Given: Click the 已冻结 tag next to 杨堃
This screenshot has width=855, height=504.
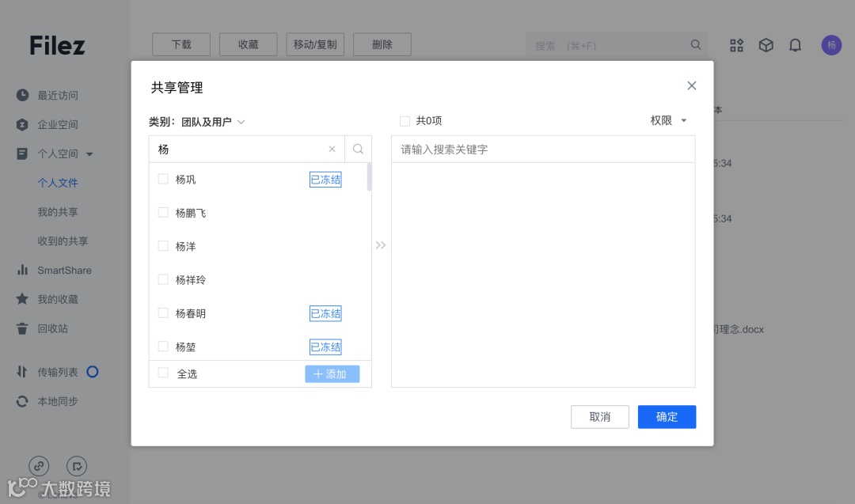Looking at the screenshot, I should pos(325,347).
